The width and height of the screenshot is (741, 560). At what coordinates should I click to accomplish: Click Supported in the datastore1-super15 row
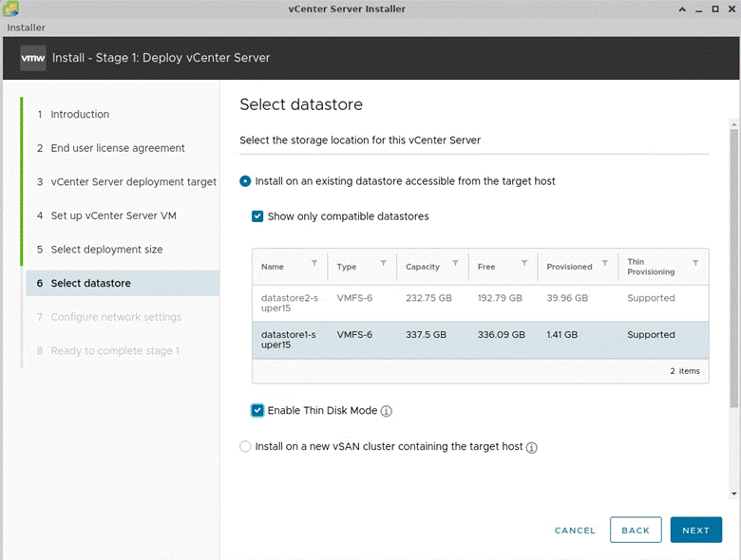click(651, 335)
